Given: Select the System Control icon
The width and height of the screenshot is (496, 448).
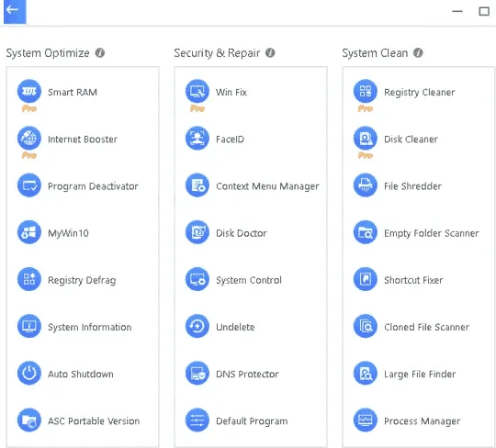Looking at the screenshot, I should 197,279.
